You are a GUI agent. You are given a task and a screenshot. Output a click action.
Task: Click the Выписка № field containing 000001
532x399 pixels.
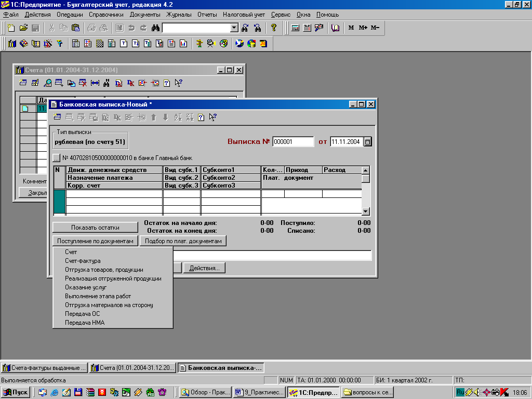[293, 142]
